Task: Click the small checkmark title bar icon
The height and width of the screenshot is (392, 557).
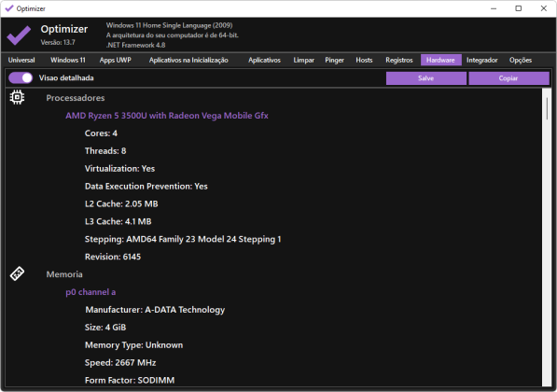Action: point(9,8)
